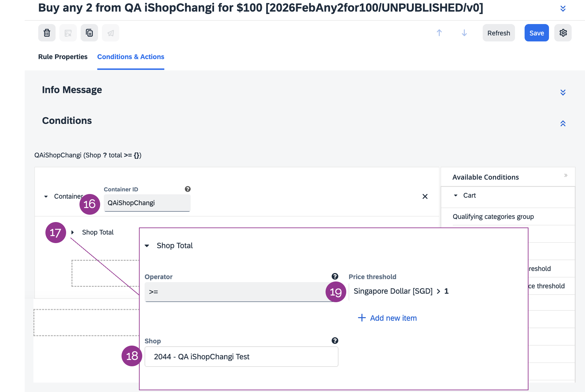Click the trash delete rule icon

[x=47, y=33]
